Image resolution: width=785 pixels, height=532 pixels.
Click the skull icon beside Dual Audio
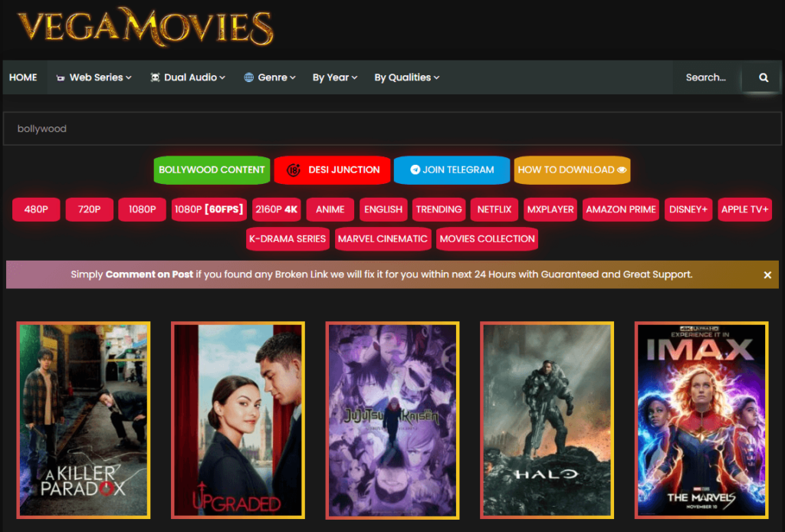tap(155, 77)
